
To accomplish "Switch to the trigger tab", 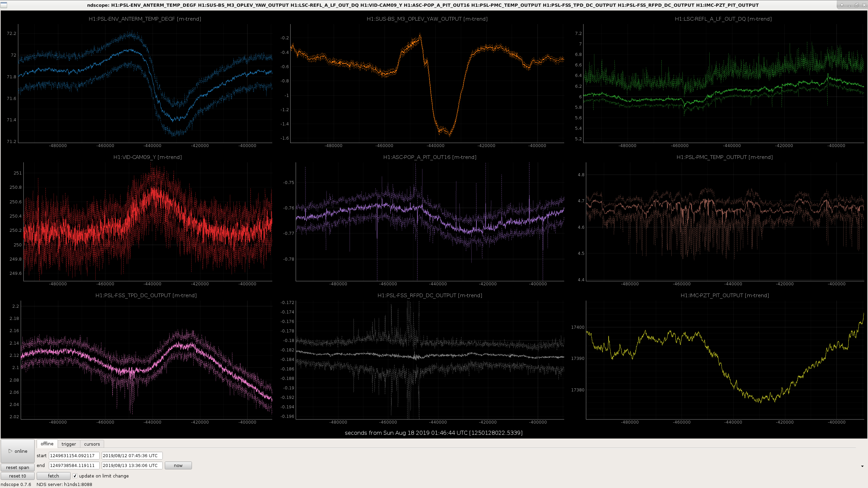I will [69, 444].
